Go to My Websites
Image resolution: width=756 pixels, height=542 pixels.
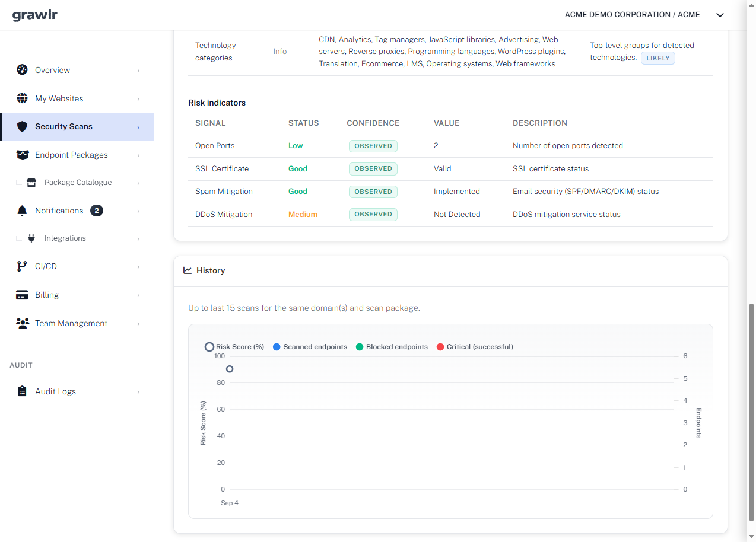(77, 98)
